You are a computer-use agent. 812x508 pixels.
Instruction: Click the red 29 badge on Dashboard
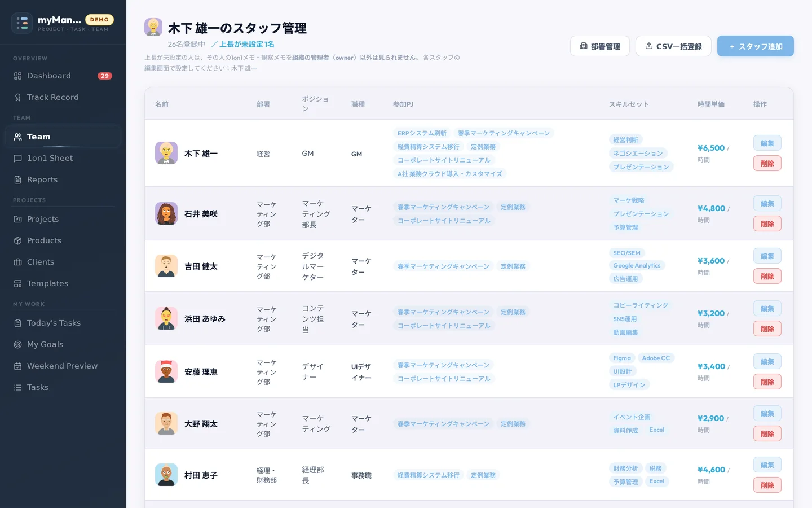105,76
